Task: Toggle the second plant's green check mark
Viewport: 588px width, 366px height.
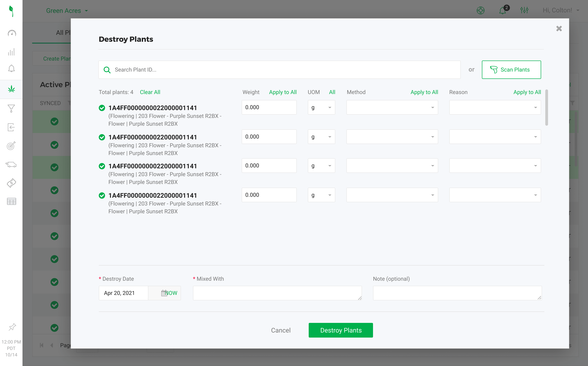Action: coord(102,137)
